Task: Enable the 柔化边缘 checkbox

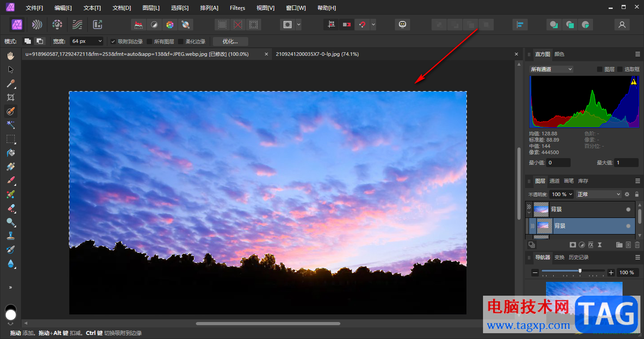Action: (181, 42)
